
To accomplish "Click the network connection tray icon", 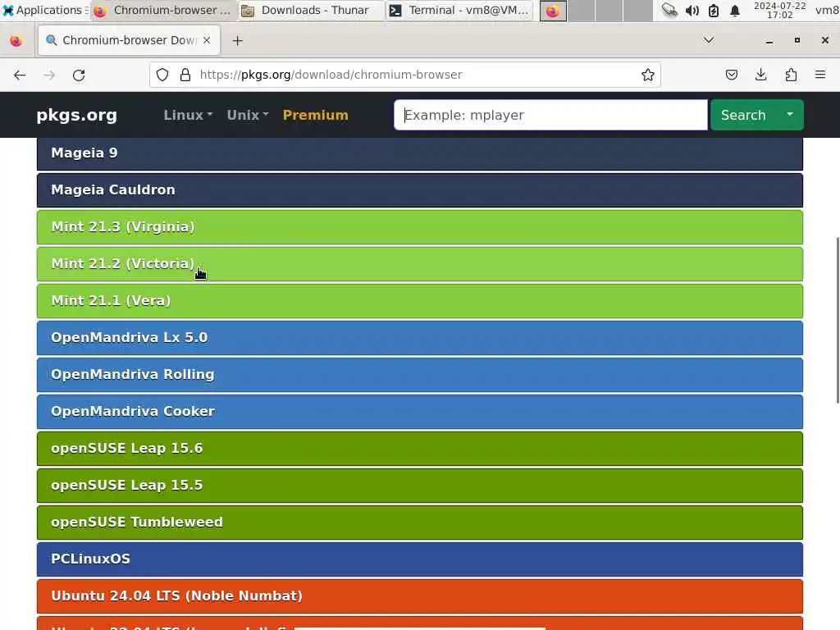I will click(x=669, y=10).
